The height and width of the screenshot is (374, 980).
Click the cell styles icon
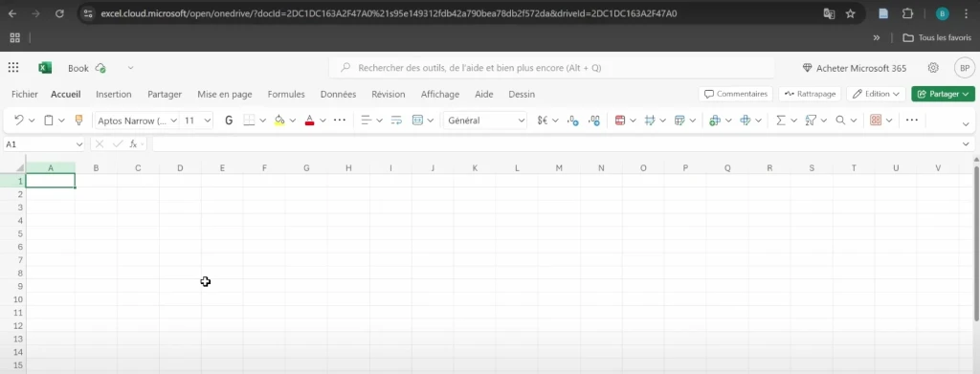click(650, 121)
